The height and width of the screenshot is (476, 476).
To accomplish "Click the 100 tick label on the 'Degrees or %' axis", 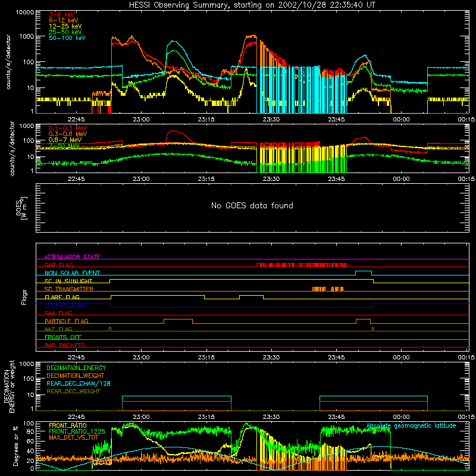I will click(29, 424).
